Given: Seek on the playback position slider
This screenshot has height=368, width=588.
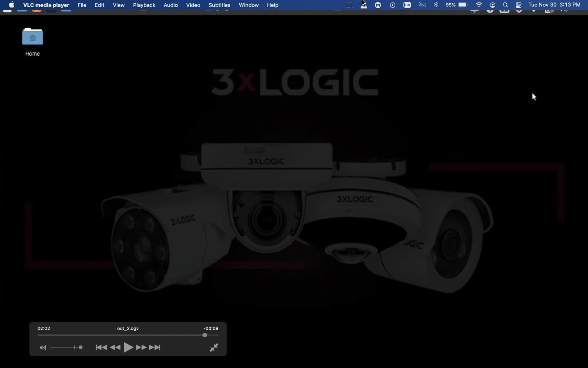Looking at the screenshot, I should (129, 336).
